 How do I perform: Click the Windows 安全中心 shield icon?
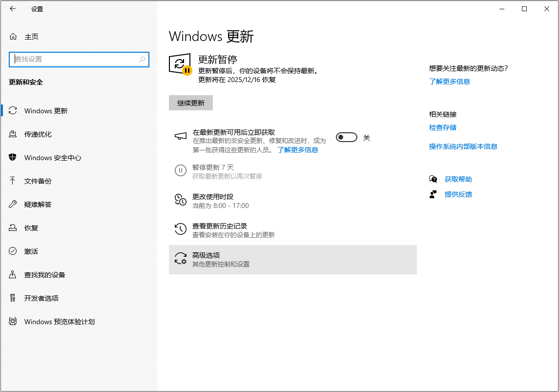tap(13, 158)
